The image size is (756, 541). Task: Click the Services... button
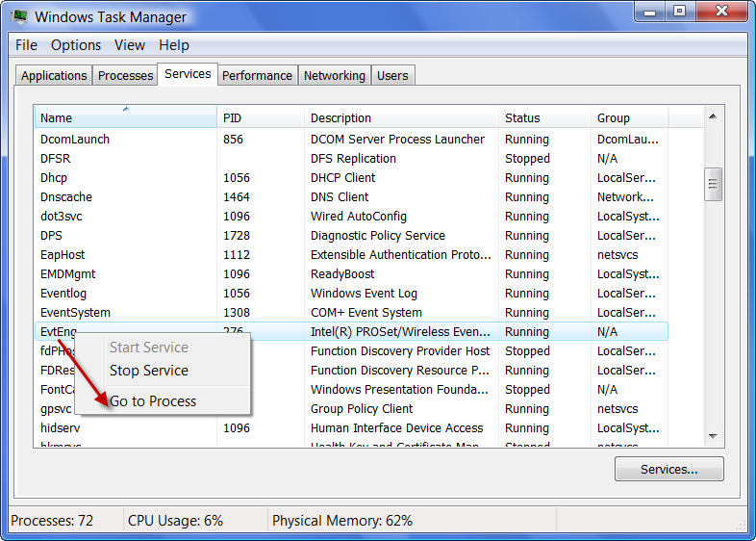pyautogui.click(x=668, y=469)
